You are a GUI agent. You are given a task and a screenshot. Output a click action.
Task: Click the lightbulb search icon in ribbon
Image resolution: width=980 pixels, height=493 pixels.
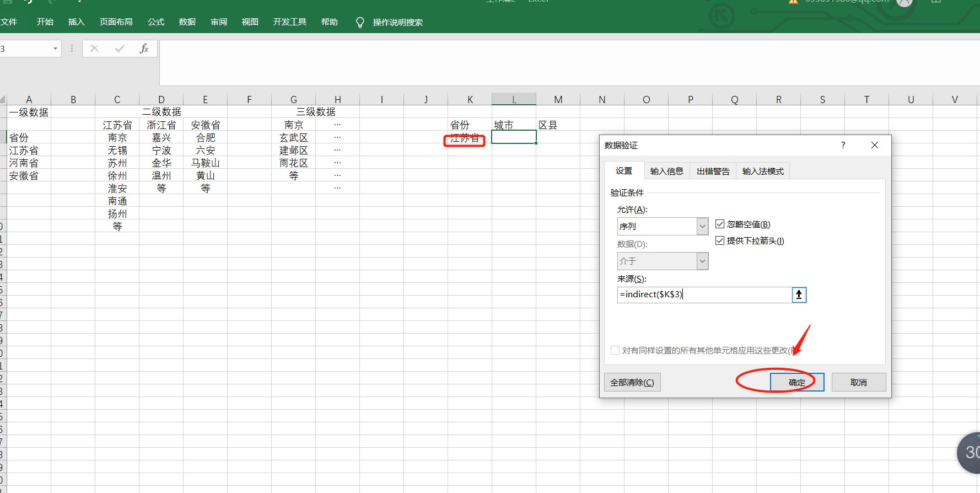[x=360, y=22]
